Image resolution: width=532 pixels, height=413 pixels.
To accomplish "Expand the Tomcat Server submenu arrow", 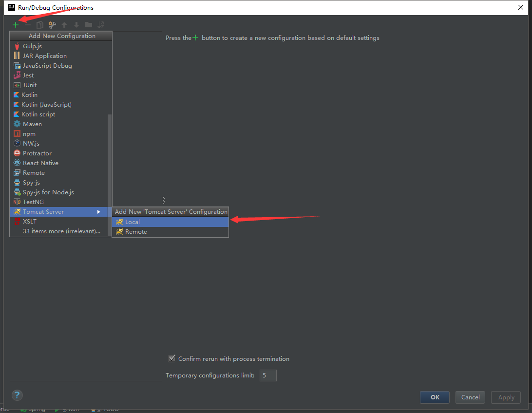I will (x=99, y=212).
